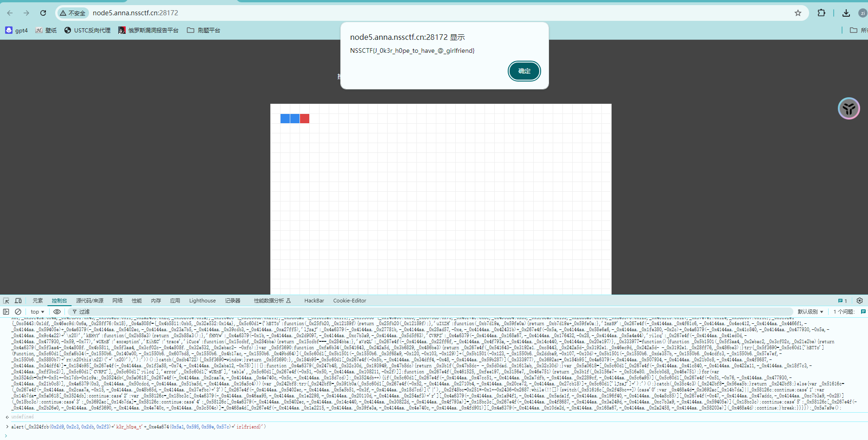Screen dimensions: 868x440
Task: Click the issues counter message icon
Action: tap(842, 301)
